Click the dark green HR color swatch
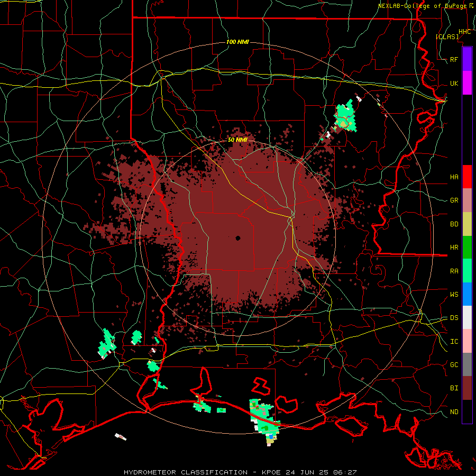The image size is (476, 476). coord(467,247)
